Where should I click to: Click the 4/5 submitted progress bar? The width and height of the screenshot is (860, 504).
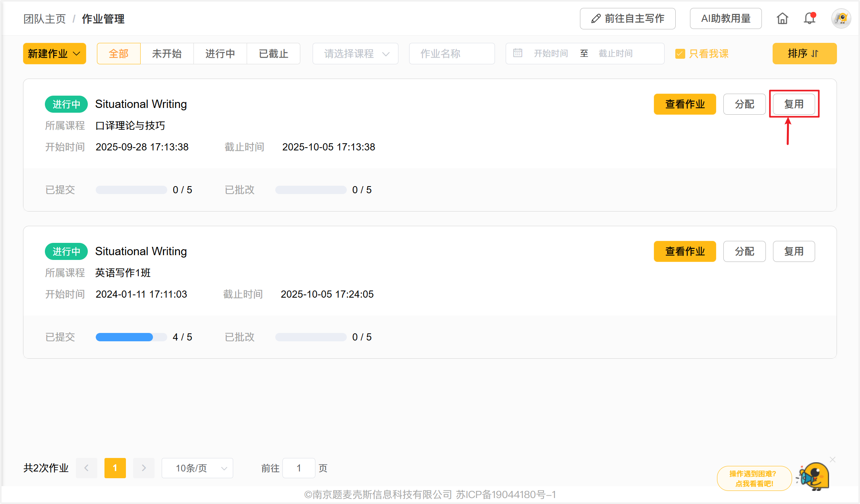coord(131,337)
